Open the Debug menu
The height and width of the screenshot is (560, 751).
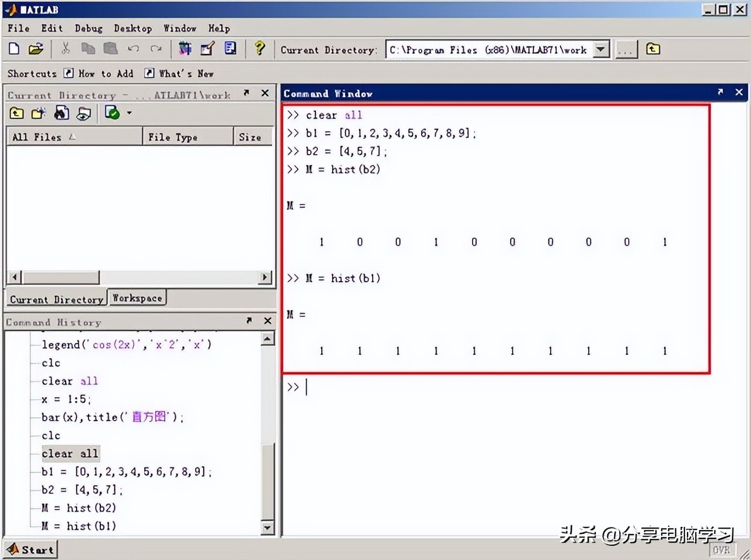88,28
